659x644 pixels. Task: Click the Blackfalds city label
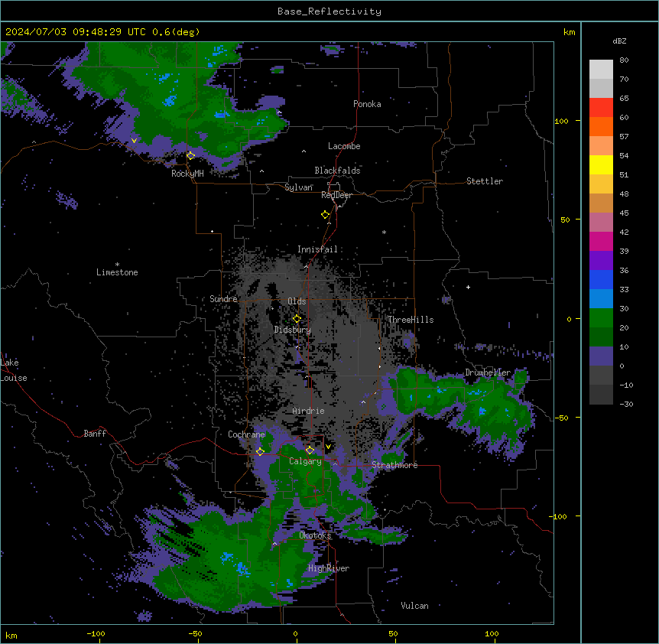click(337, 171)
